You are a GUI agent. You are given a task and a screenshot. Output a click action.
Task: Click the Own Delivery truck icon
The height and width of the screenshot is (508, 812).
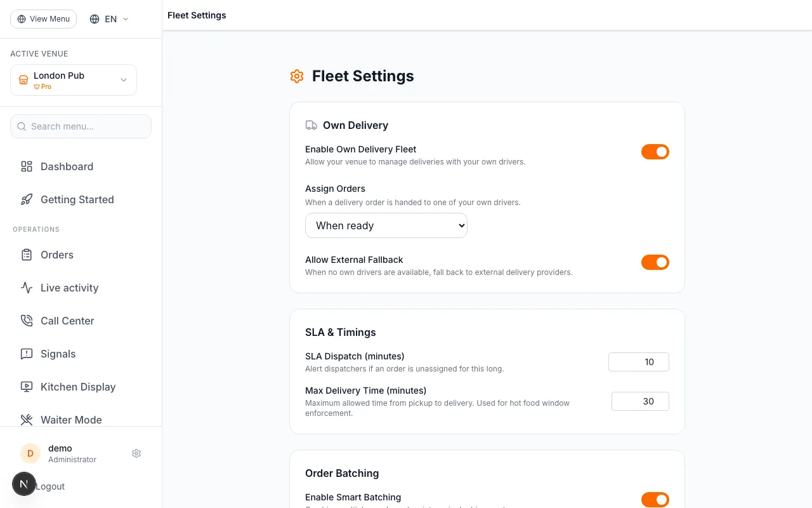click(311, 125)
